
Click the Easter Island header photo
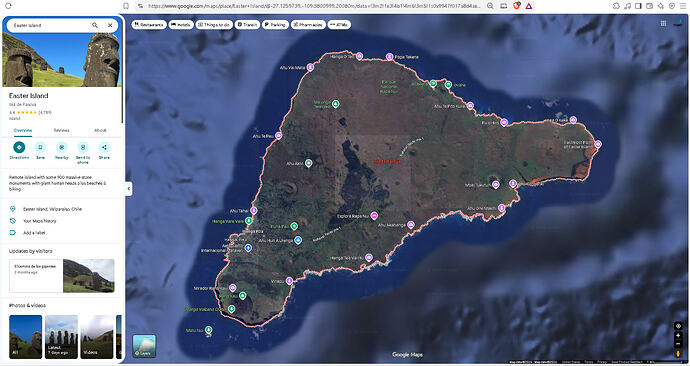click(62, 59)
